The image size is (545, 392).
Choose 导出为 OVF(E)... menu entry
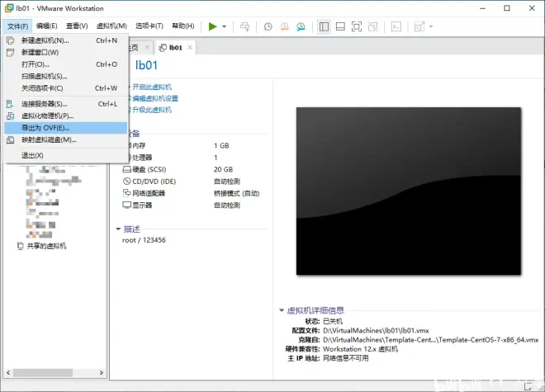coord(66,128)
